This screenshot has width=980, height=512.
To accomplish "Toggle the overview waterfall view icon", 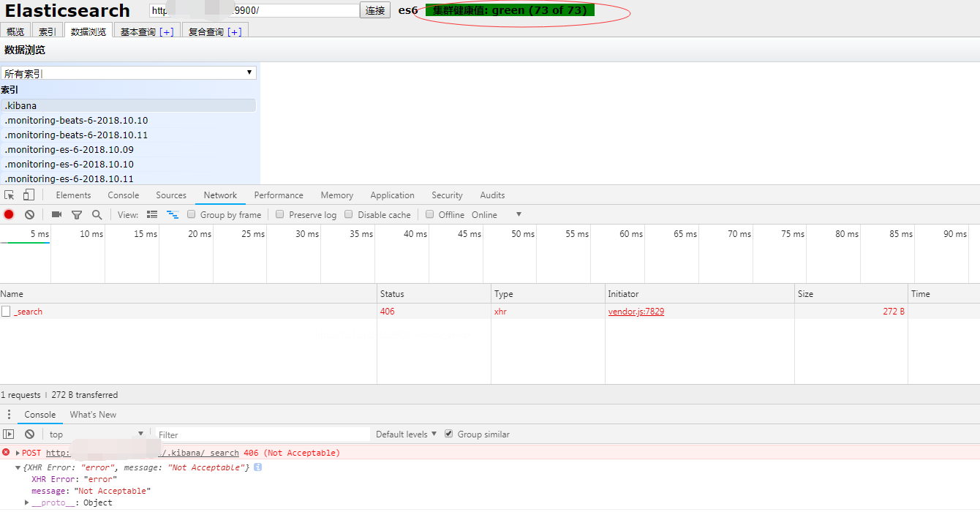I will (x=173, y=214).
